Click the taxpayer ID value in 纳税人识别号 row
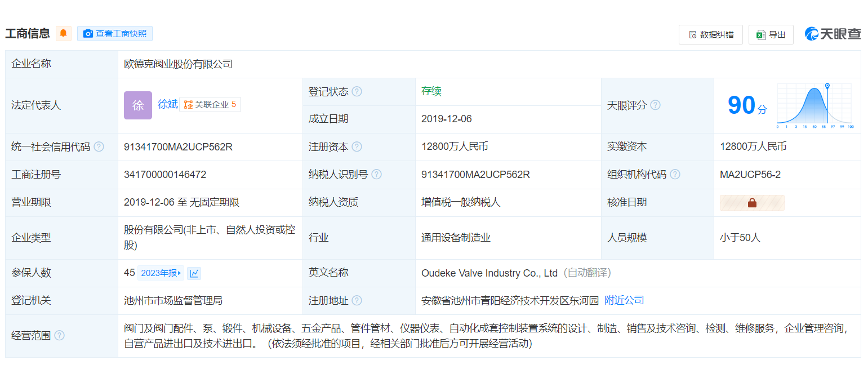This screenshot has height=387, width=868. point(475,175)
